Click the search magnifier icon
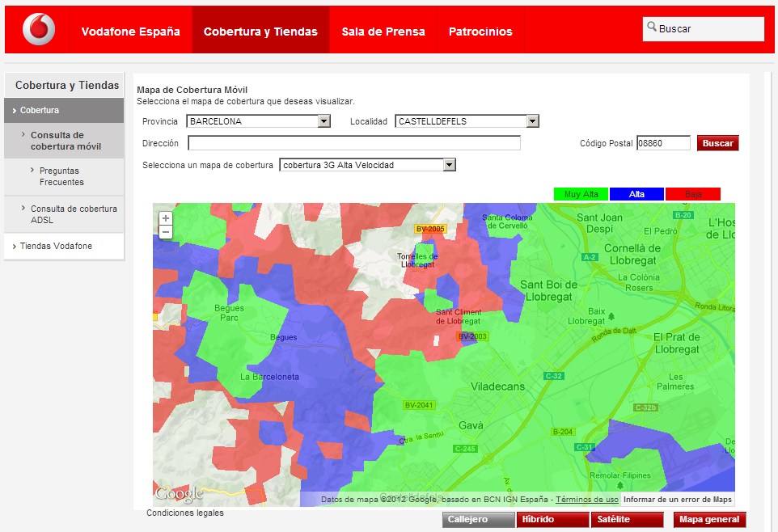778x532 pixels. 652,27
